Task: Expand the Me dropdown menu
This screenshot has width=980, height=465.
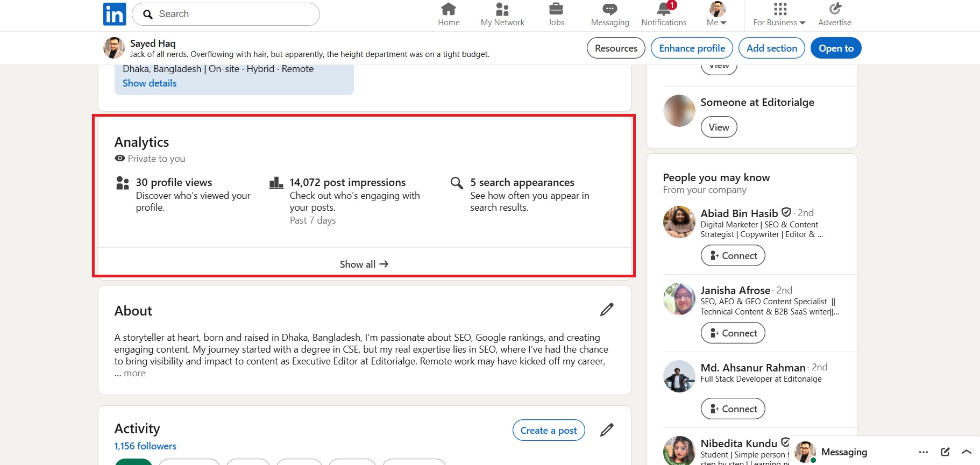Action: coord(717,15)
